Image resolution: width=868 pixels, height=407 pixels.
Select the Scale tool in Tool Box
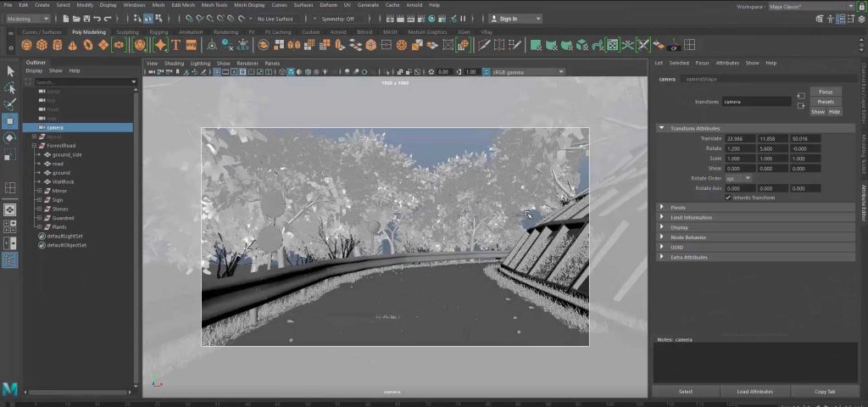point(10,156)
